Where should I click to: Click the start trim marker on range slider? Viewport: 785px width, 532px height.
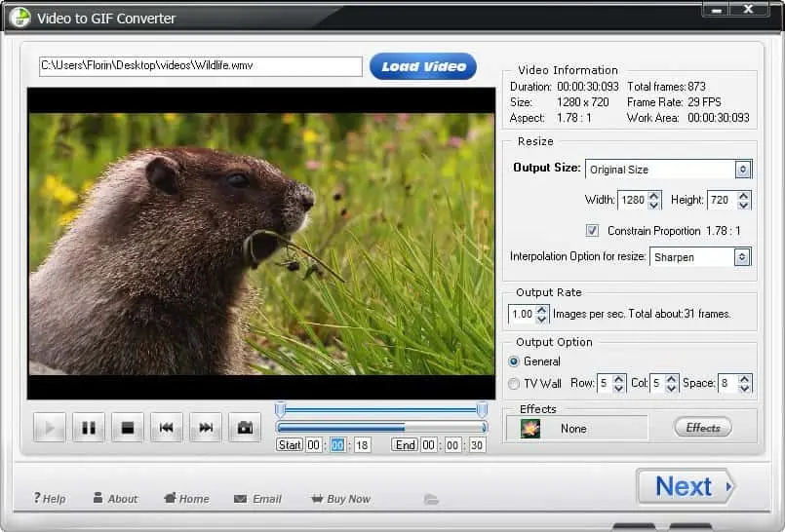281,409
